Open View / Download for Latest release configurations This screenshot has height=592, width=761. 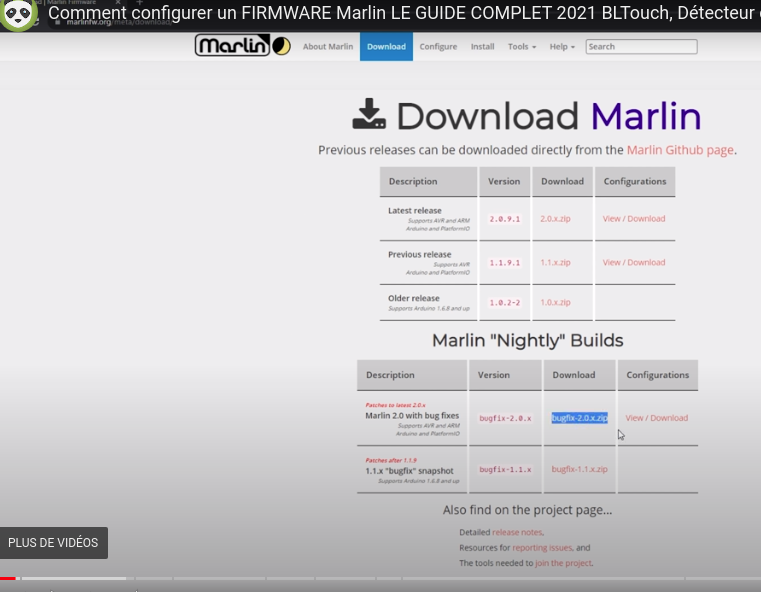[634, 219]
